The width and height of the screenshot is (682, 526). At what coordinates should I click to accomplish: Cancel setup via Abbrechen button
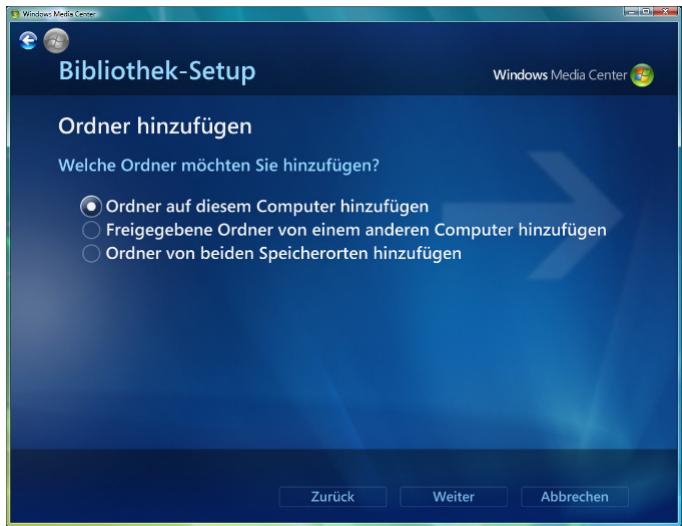[x=575, y=497]
